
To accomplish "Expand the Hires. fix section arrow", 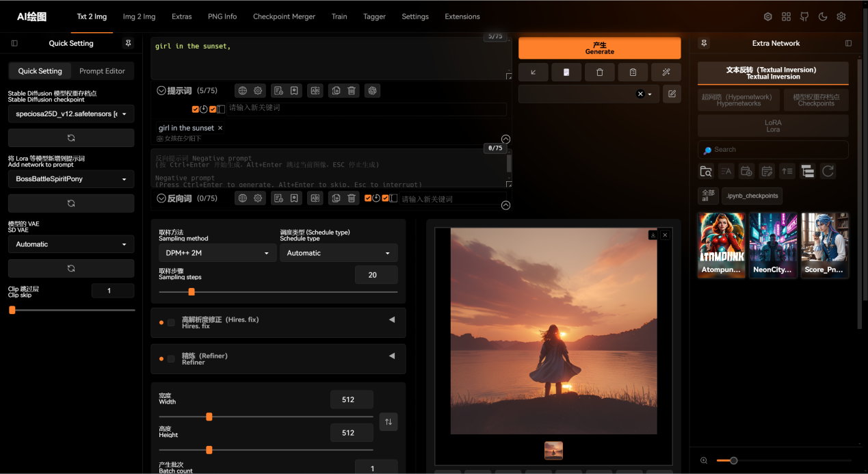I will [x=392, y=319].
